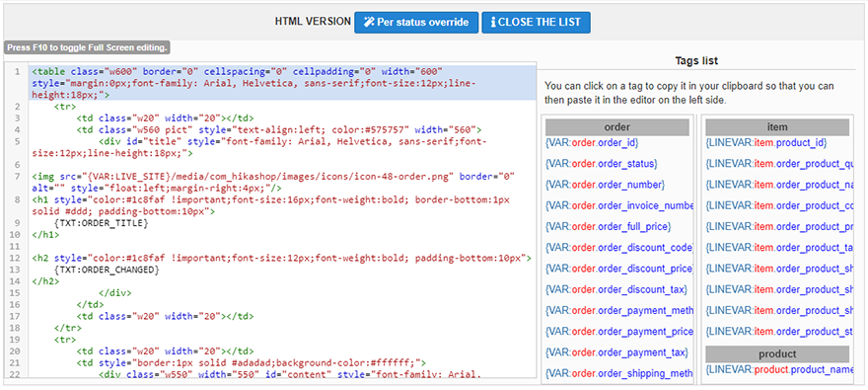Copy the {LINEVAR:product.product_name tag
Screen dimensions: 868x390
point(779,369)
